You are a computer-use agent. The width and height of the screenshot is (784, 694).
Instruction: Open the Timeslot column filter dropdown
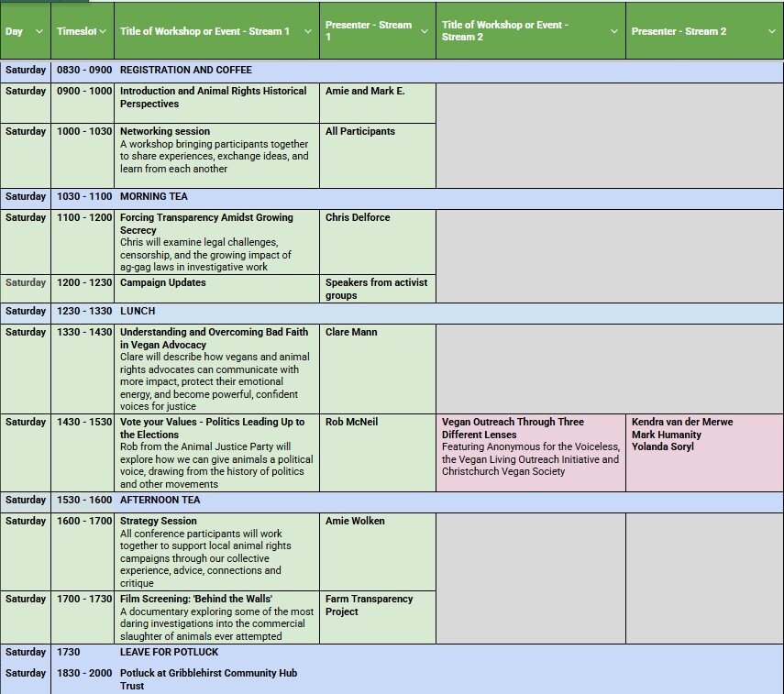pos(103,31)
